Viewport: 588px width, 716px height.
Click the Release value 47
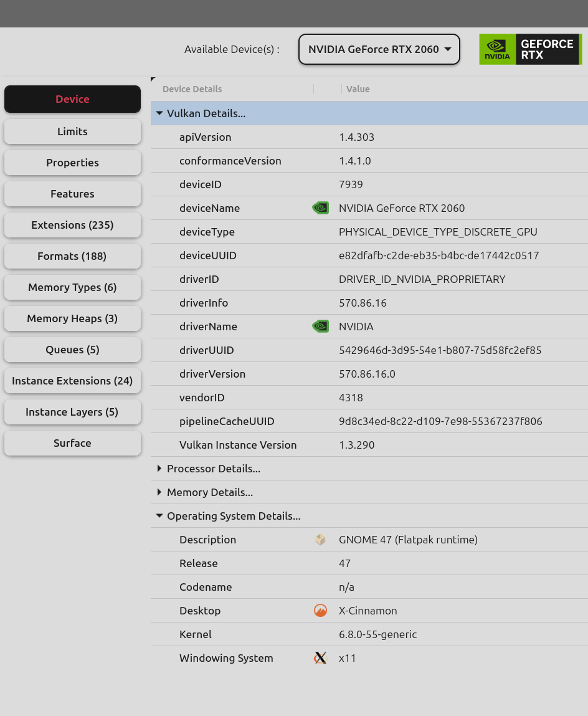coord(344,563)
